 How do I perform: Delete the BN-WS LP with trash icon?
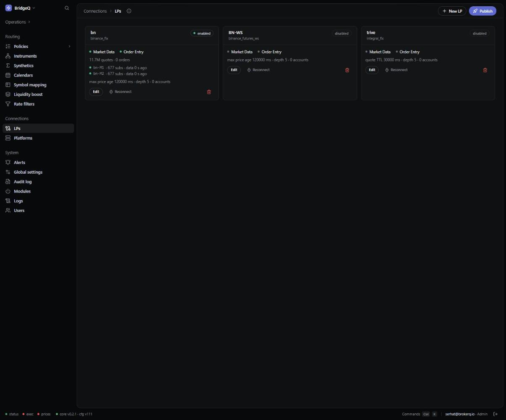347,70
